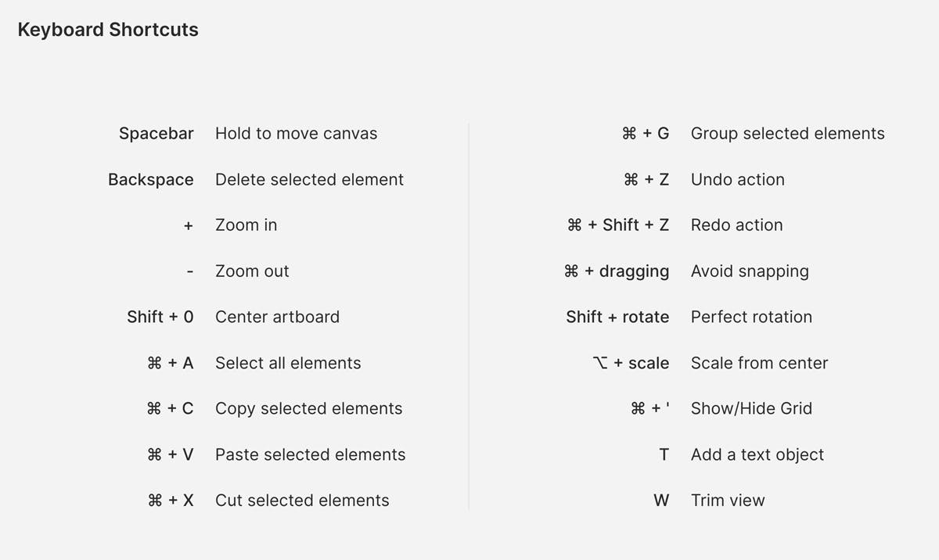939x560 pixels.
Task: Select the Shift + rotate shortcut
Action: click(617, 317)
